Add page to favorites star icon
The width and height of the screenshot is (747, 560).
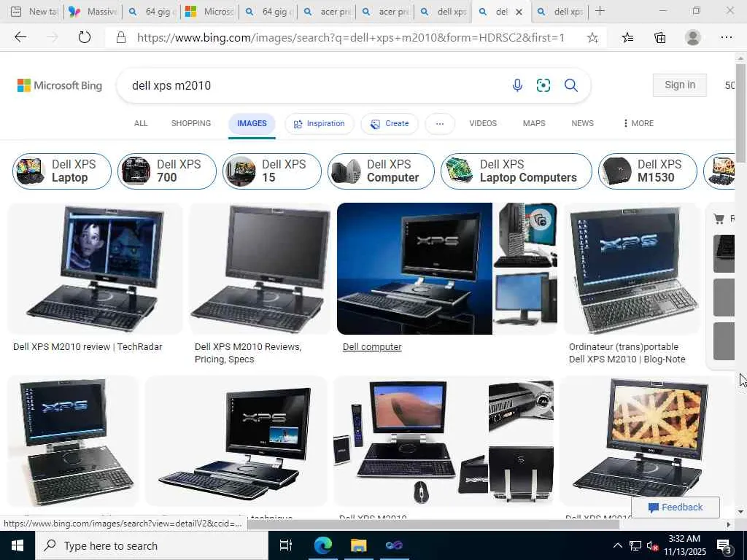coord(592,38)
